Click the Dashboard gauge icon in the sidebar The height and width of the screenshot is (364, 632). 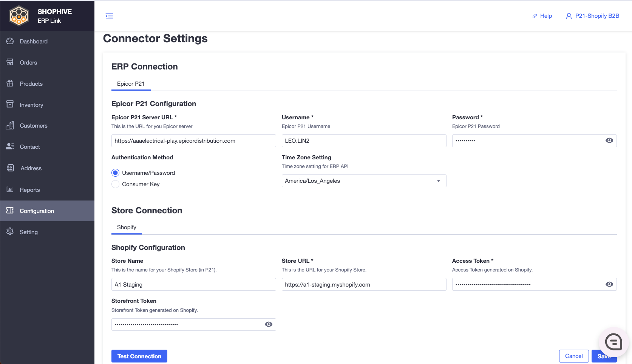pos(10,41)
